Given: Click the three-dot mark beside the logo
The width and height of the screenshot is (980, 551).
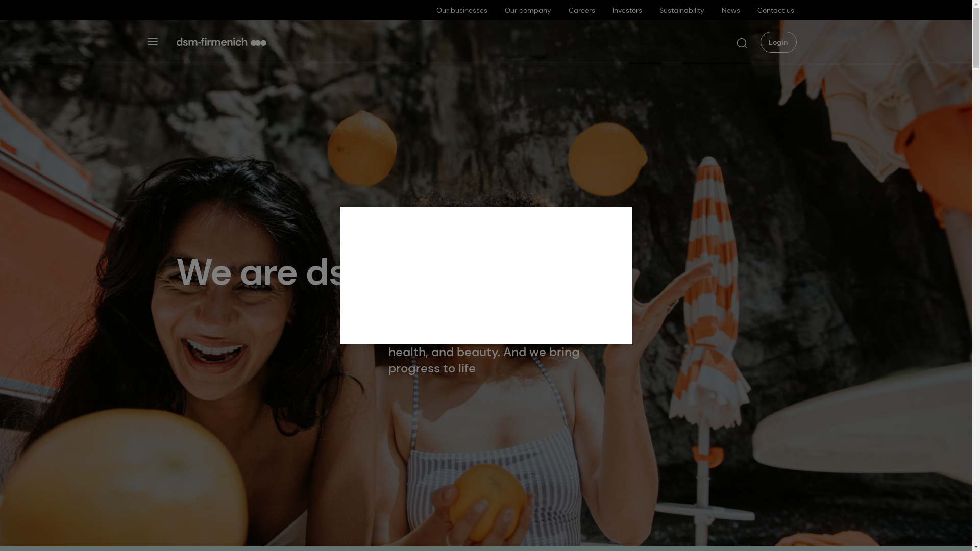Looking at the screenshot, I should [x=258, y=43].
